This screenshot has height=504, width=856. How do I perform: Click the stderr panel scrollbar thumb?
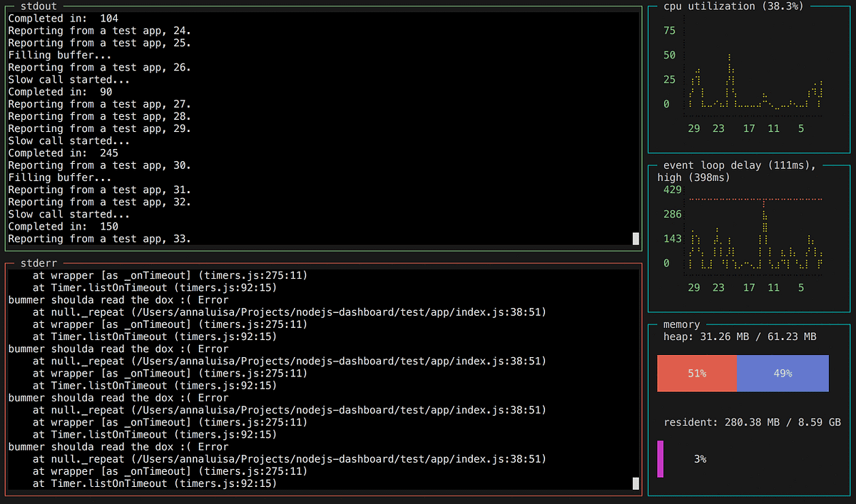click(636, 484)
